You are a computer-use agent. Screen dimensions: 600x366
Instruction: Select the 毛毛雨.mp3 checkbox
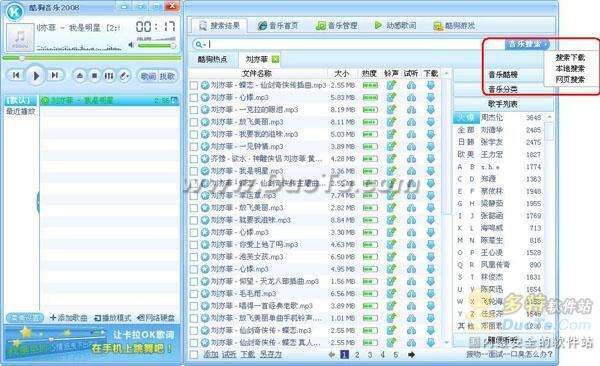coord(194,294)
